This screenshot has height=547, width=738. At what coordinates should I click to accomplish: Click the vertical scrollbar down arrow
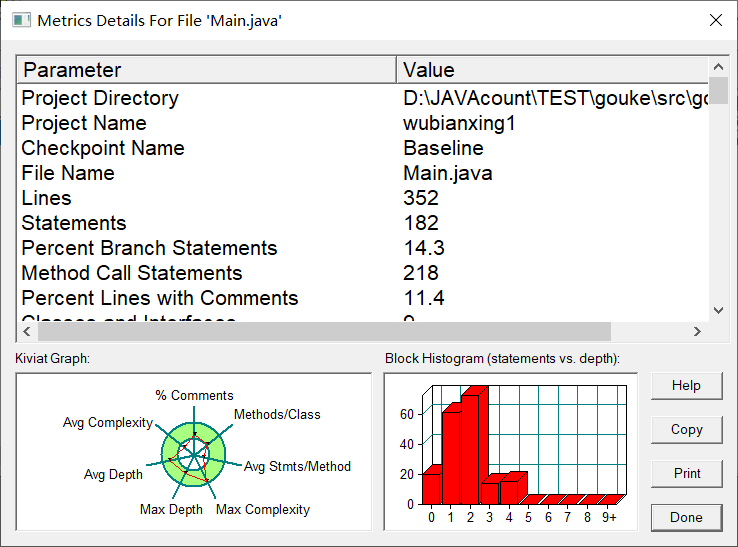pyautogui.click(x=718, y=311)
